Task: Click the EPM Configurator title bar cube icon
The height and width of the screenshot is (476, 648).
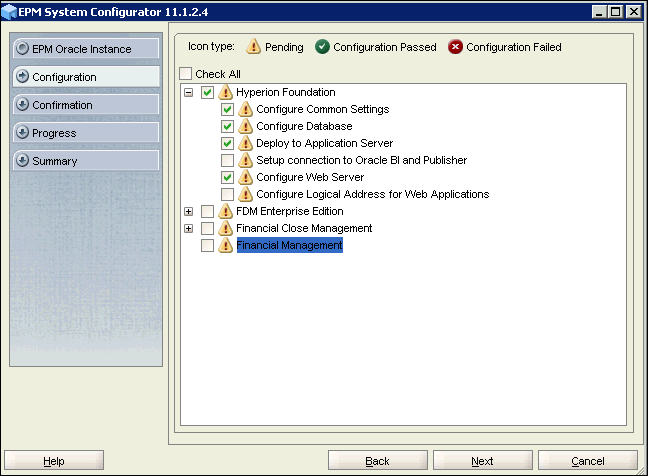Action: [x=9, y=12]
